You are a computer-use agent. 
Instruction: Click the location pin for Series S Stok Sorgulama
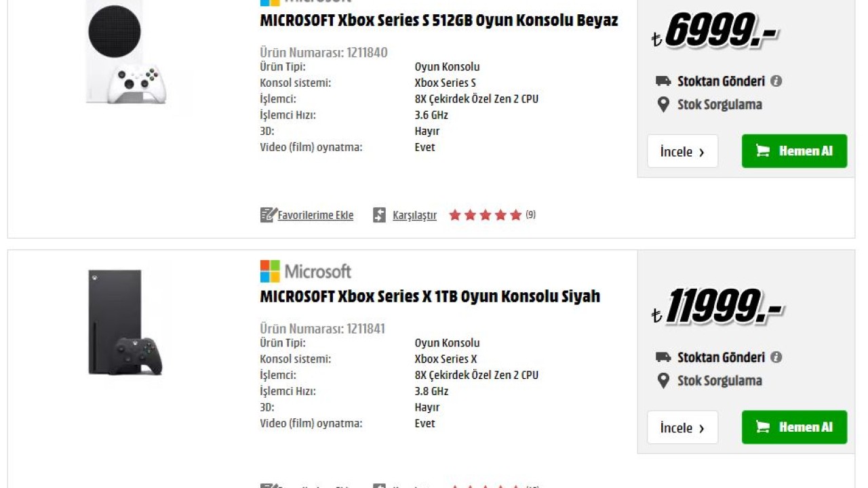click(664, 104)
